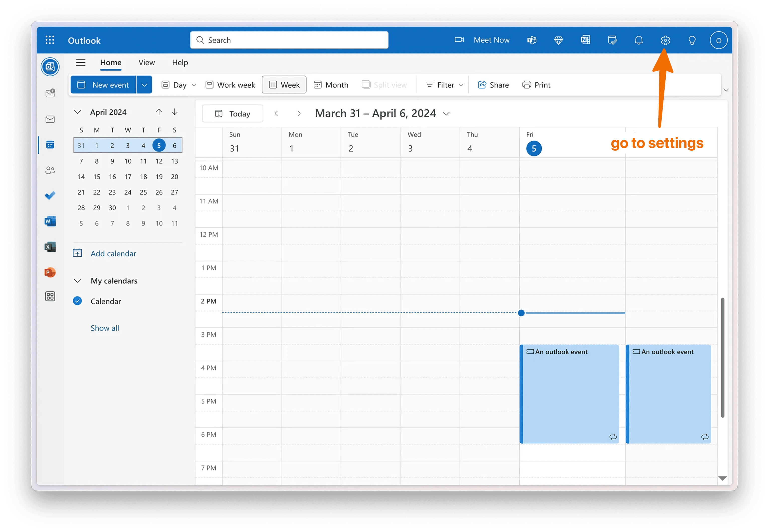Switch to the Mail envelope in sidebar
Image resolution: width=769 pixels, height=532 pixels.
pos(50,119)
